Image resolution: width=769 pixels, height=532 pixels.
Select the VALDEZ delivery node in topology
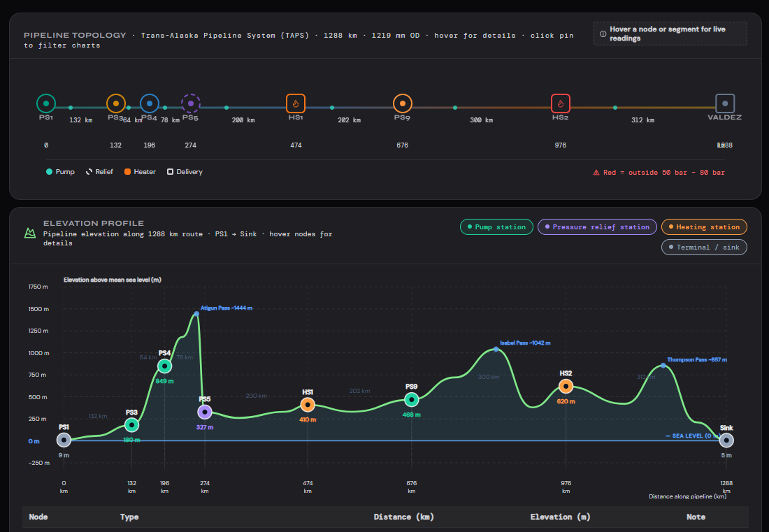725,103
